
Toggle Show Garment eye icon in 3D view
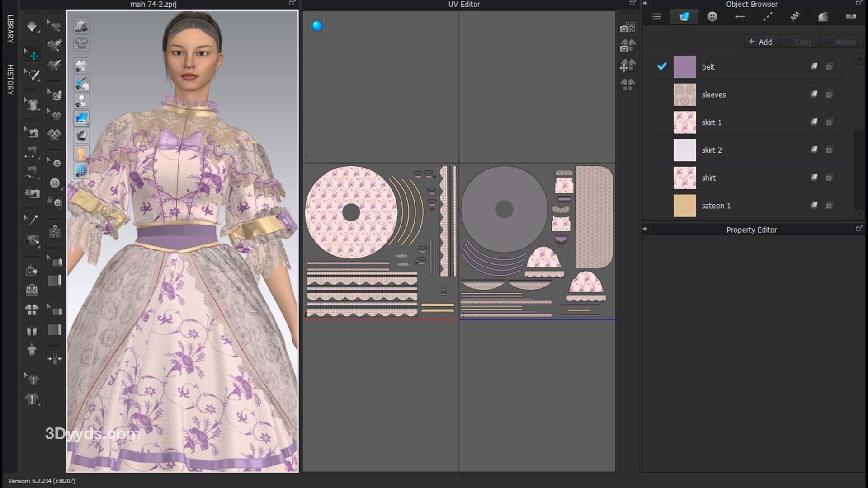[x=81, y=66]
